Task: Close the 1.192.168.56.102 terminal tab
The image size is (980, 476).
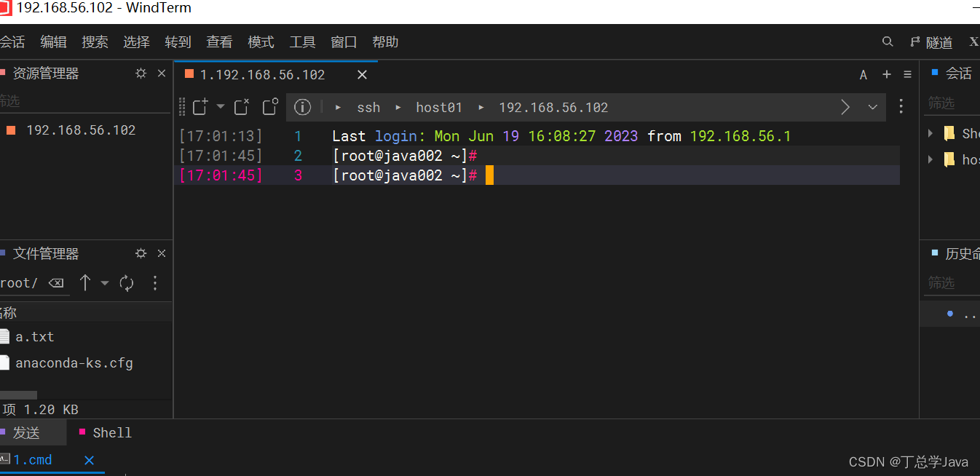Action: (362, 75)
